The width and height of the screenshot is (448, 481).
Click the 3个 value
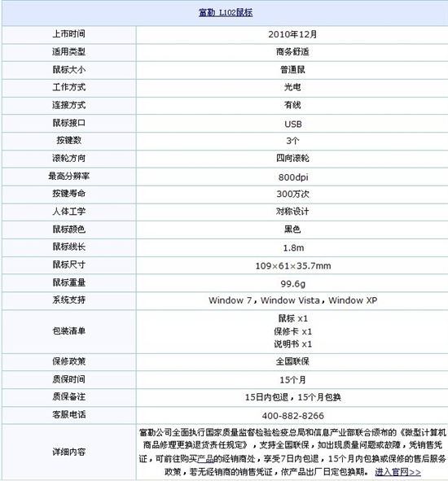(292, 141)
